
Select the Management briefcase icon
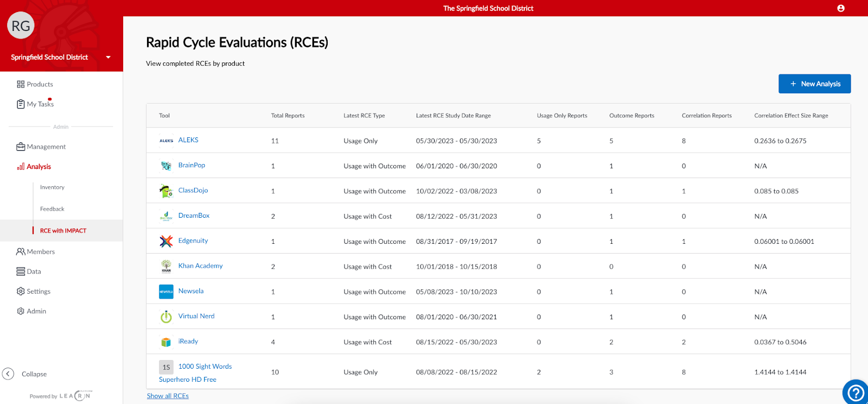pyautogui.click(x=21, y=147)
